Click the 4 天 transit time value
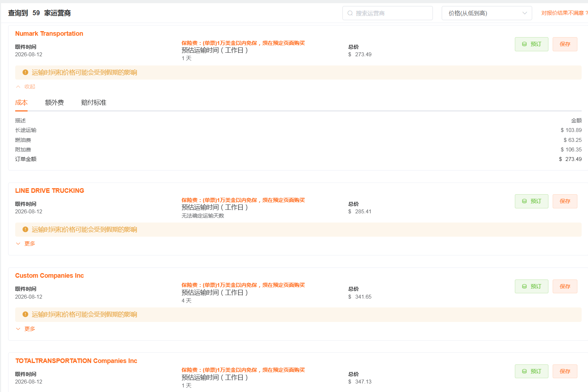This screenshot has width=588, height=392. point(187,301)
